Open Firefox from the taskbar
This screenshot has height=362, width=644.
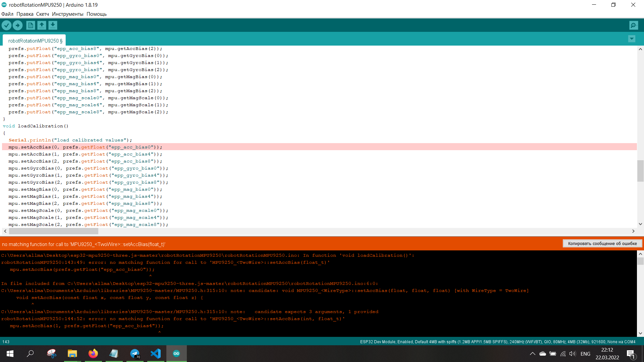pyautogui.click(x=93, y=354)
